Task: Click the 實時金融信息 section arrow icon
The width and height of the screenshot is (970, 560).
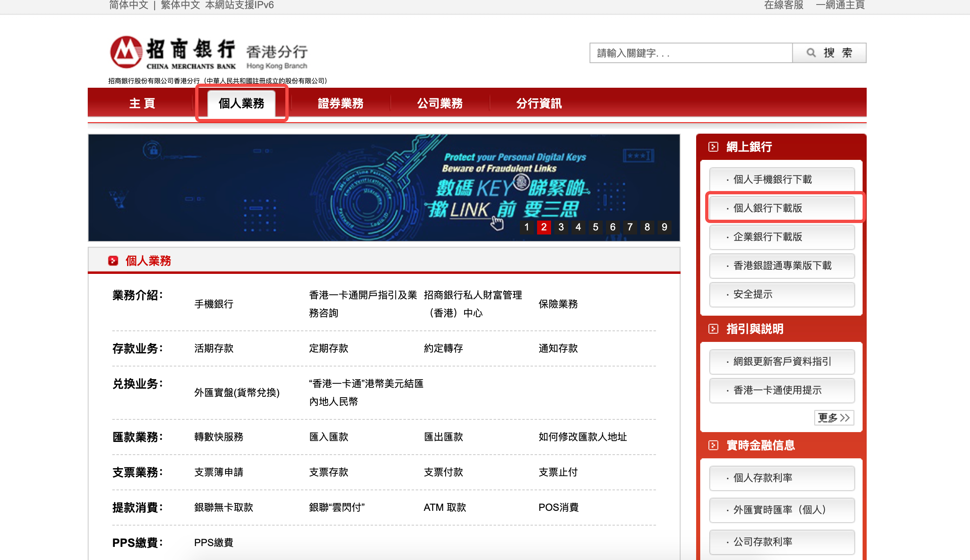Action: [x=713, y=445]
